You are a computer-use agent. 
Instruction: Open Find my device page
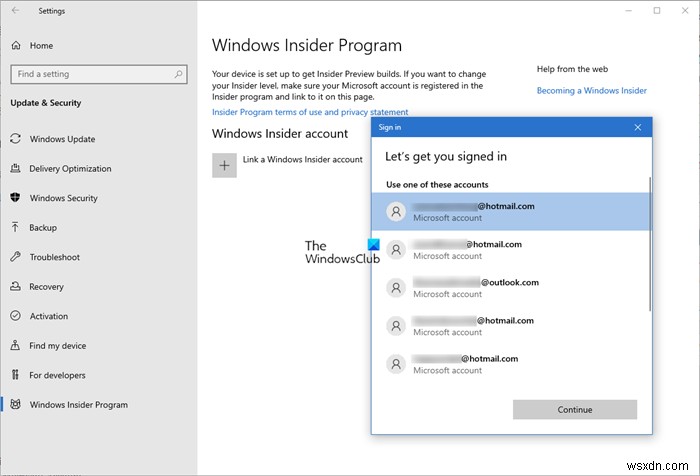(x=58, y=345)
